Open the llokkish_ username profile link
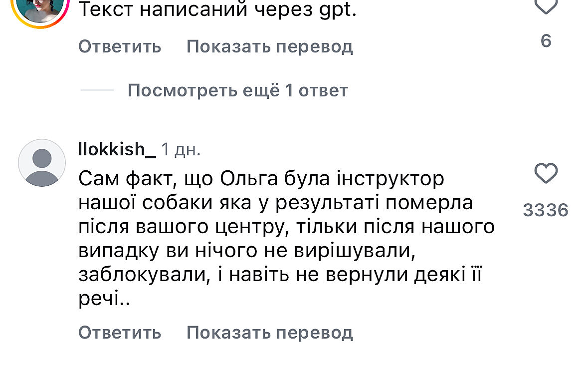This screenshot has width=588, height=378. click(x=117, y=149)
